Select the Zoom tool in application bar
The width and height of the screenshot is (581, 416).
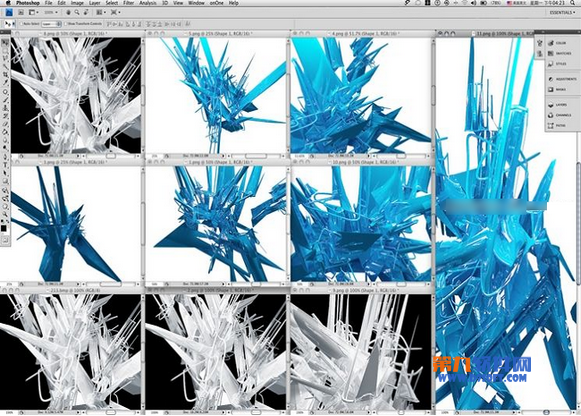coord(77,12)
